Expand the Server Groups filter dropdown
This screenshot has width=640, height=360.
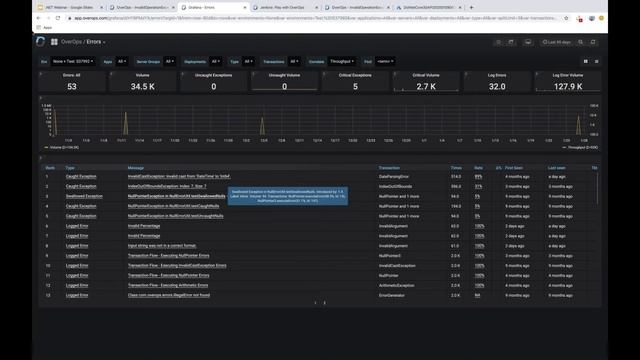pos(170,61)
